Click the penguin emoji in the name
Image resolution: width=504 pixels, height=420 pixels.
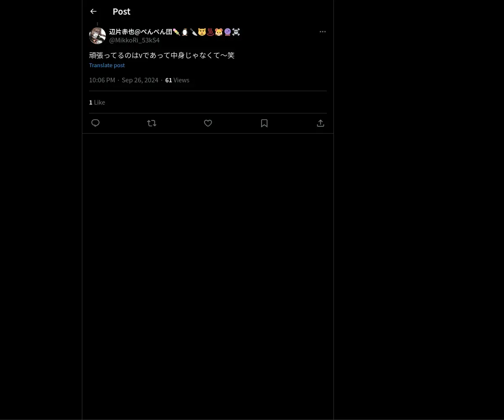point(185,32)
